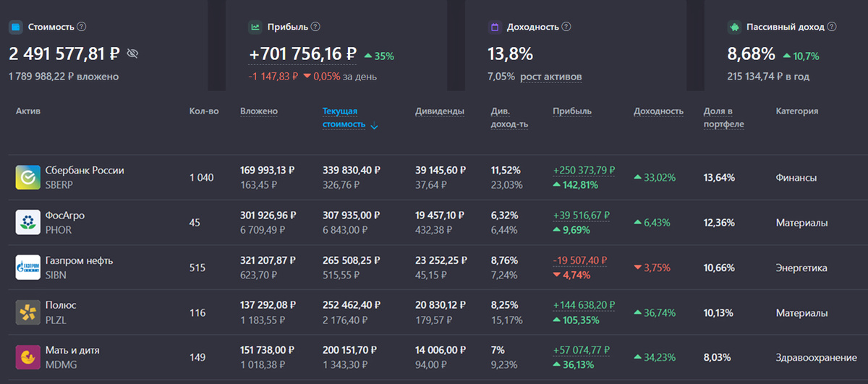Click the Мать и дитя logo icon
This screenshot has height=384, width=868.
(27, 357)
